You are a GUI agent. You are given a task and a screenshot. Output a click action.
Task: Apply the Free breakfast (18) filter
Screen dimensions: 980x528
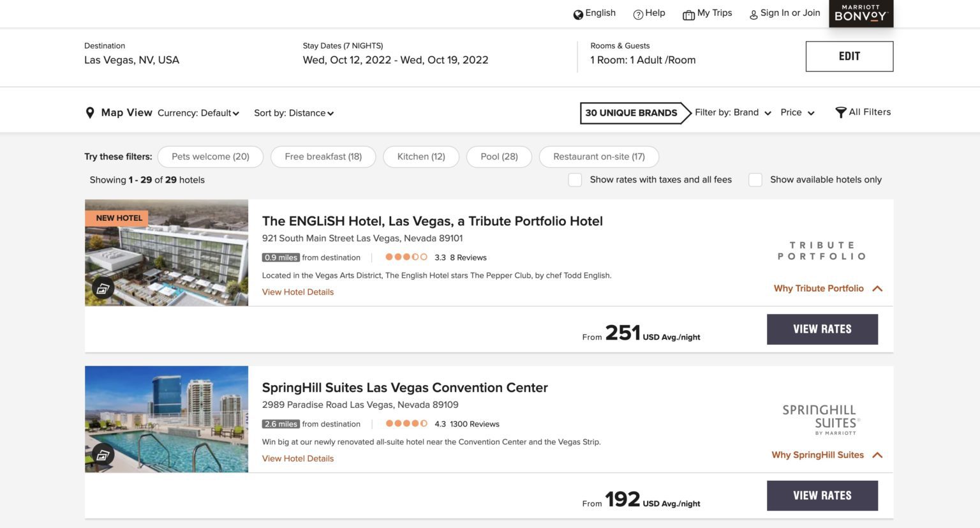click(323, 156)
